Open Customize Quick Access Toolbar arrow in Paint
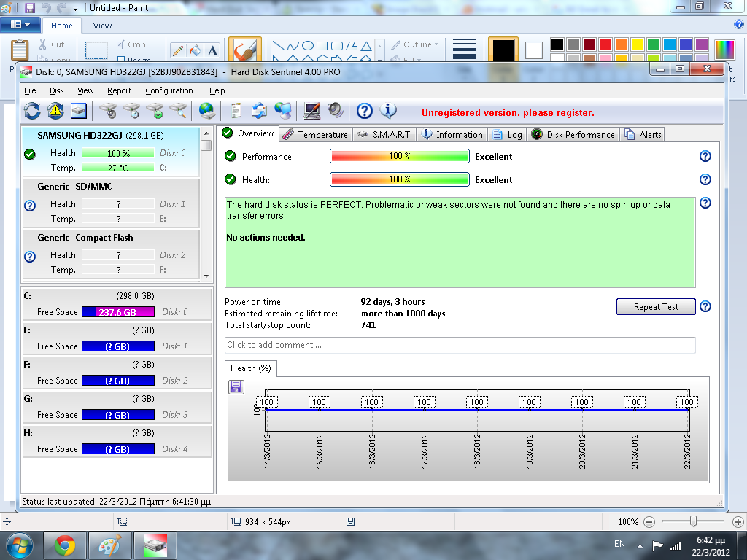The width and height of the screenshot is (747, 560). pos(75,9)
